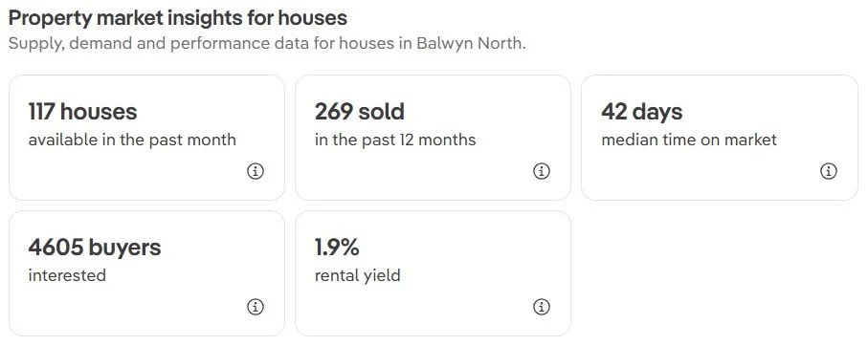
Task: Click info icon on 269 sold card
Action: tap(542, 171)
